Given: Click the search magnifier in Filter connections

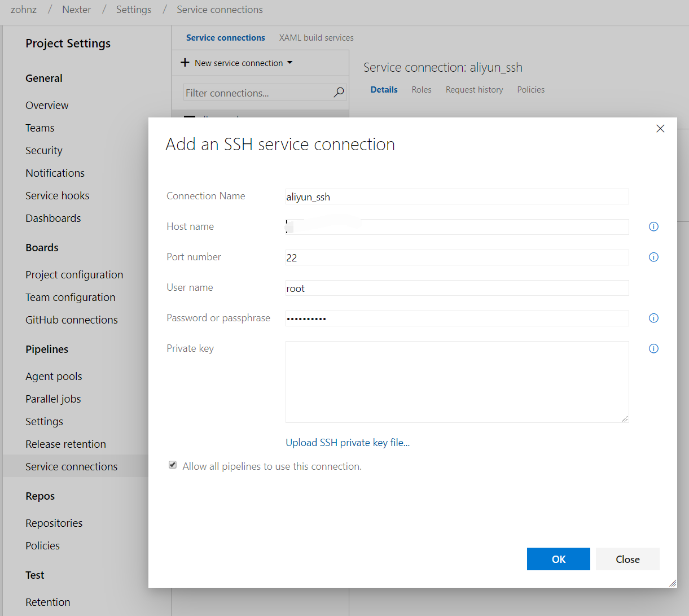Looking at the screenshot, I should coord(339,93).
